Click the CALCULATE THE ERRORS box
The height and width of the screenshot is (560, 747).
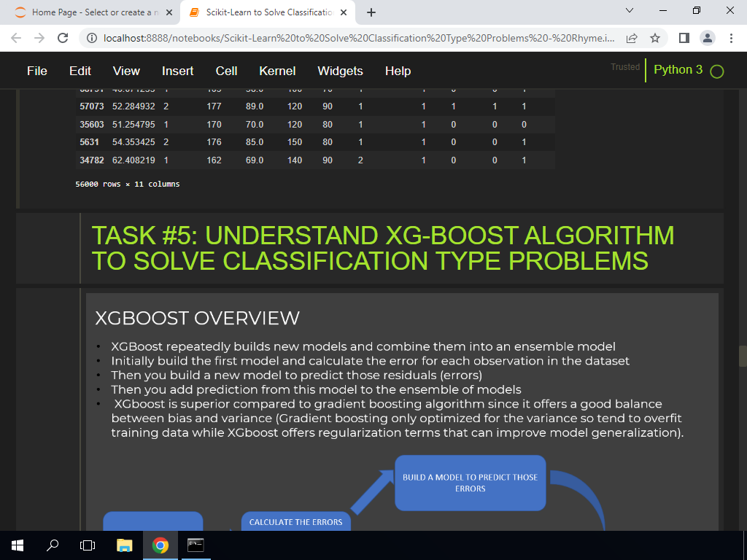coord(296,522)
